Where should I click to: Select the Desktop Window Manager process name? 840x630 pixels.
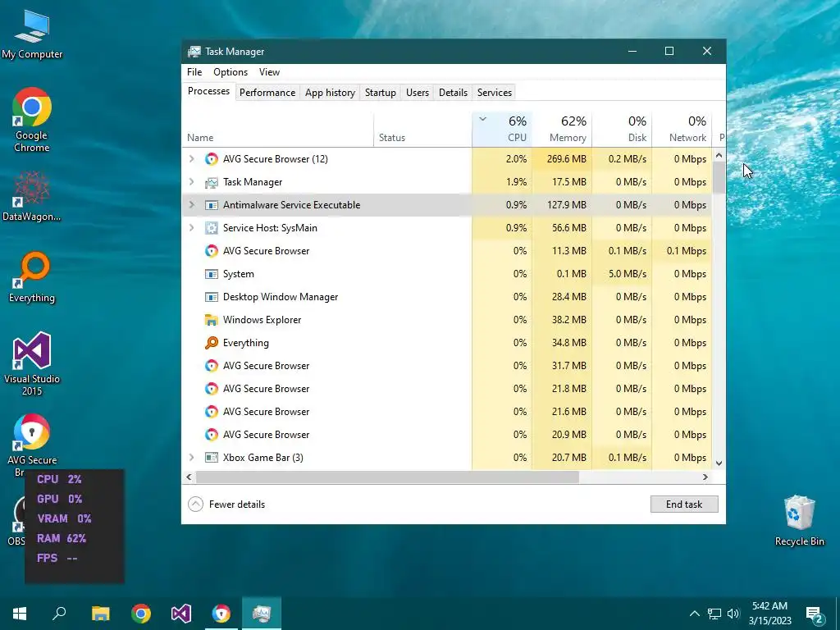(x=281, y=297)
